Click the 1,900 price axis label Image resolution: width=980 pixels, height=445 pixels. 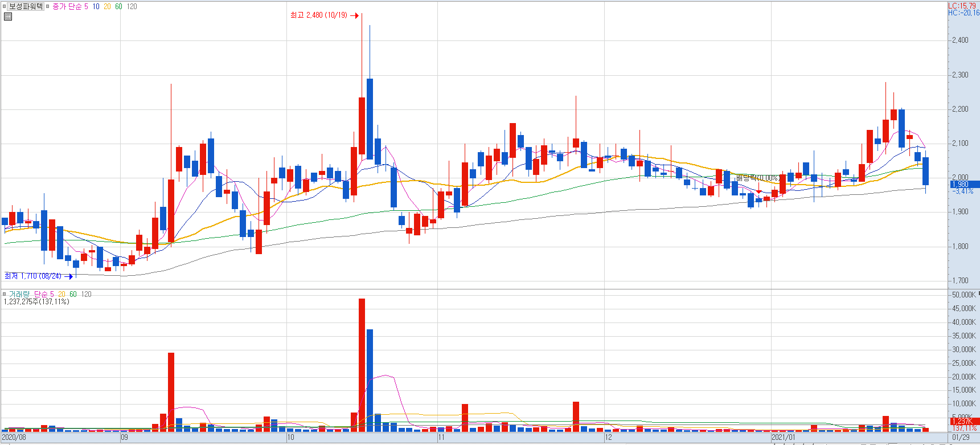960,212
